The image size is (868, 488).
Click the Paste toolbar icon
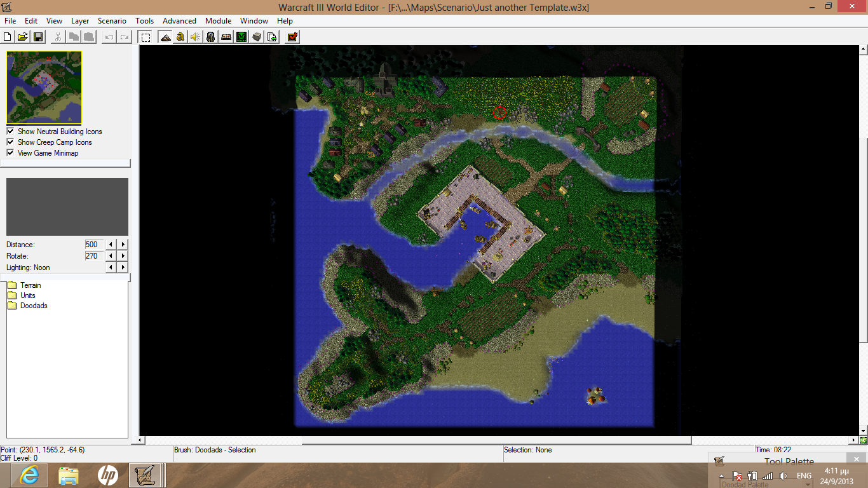(89, 37)
